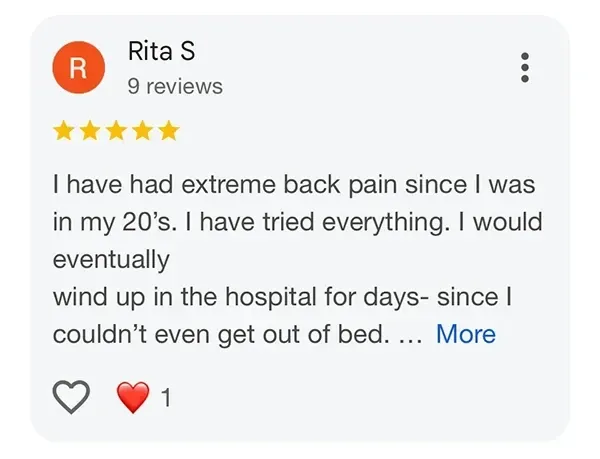600x459 pixels.
Task: Click the word "eventually" in review
Action: point(110,260)
